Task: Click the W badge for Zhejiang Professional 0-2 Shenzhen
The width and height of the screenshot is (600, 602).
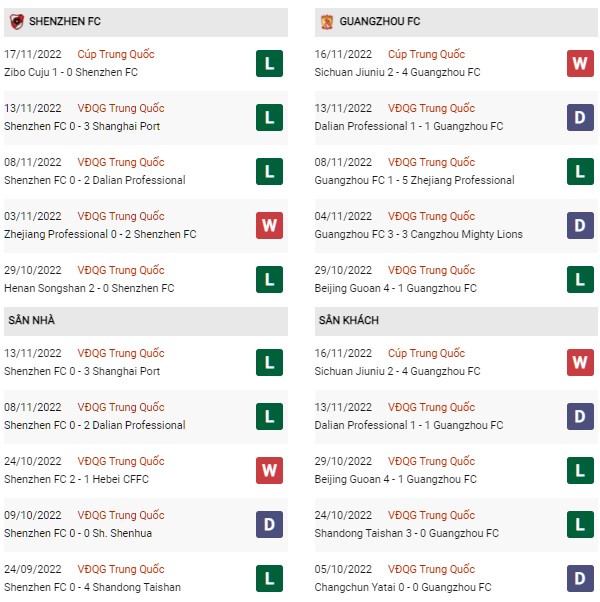Action: 269,225
